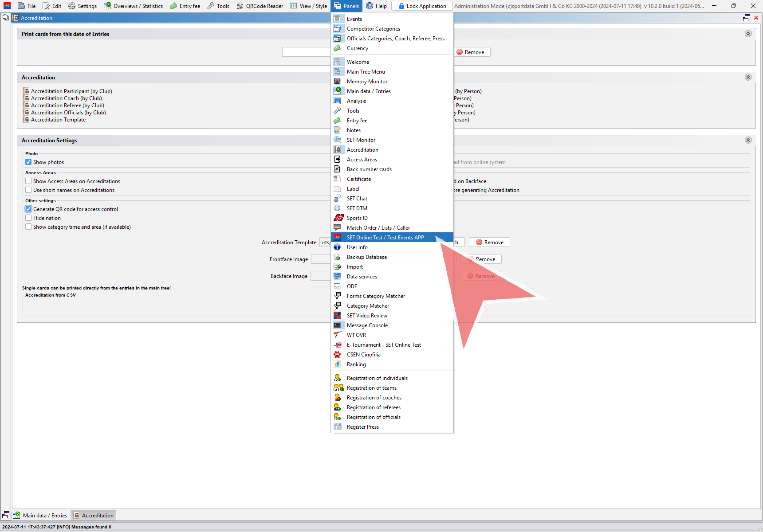Viewport: 763px width, 532px height.
Task: Remove the Accreditation Template file
Action: (x=489, y=243)
